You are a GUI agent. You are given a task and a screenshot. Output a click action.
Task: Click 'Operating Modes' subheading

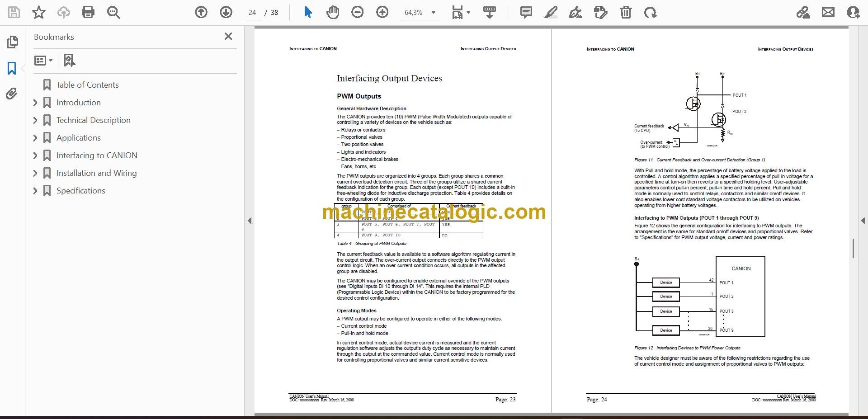356,311
